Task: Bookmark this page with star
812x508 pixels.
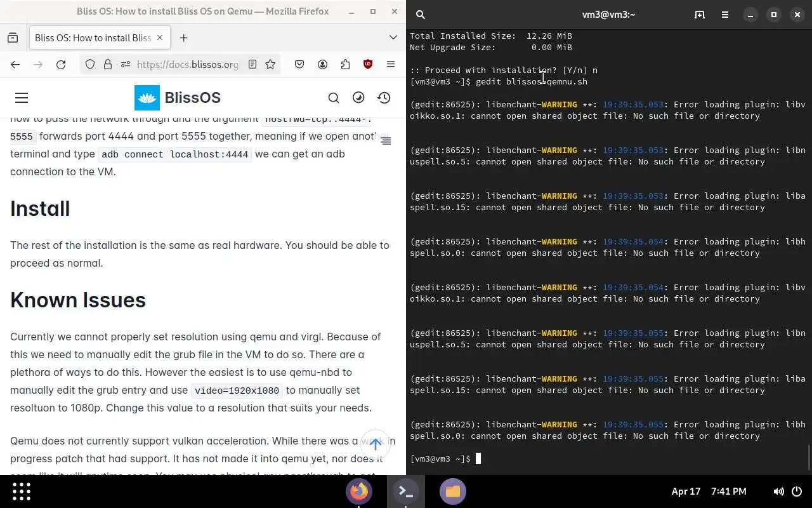Action: 270,64
